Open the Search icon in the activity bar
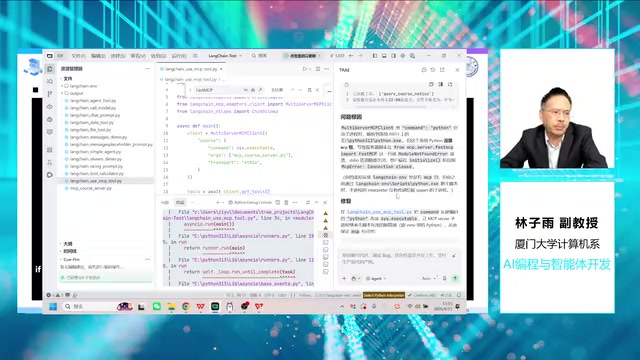Screen dimensions: 640x360 (50, 81)
